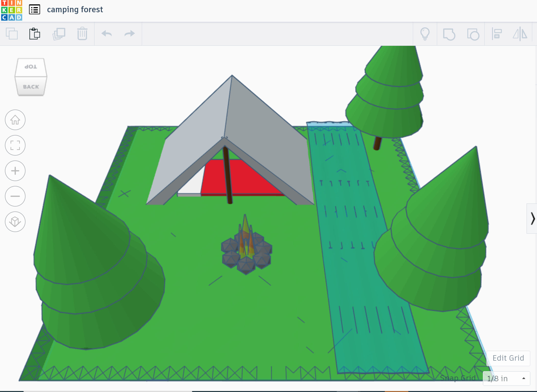Redo the last action
The image size is (537, 392).
[129, 34]
